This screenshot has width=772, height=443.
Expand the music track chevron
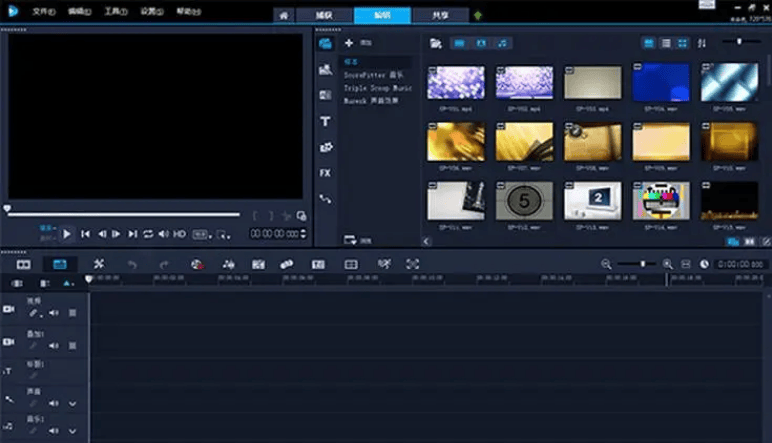point(72,431)
